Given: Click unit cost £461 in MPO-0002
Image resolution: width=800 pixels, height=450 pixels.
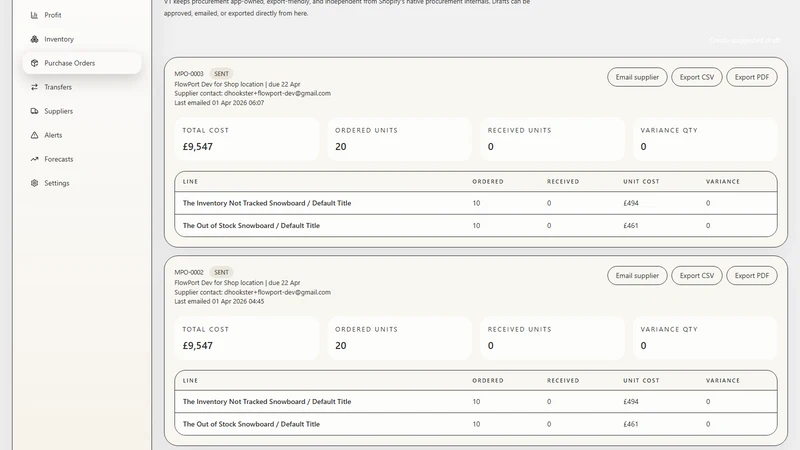Looking at the screenshot, I should point(631,424).
